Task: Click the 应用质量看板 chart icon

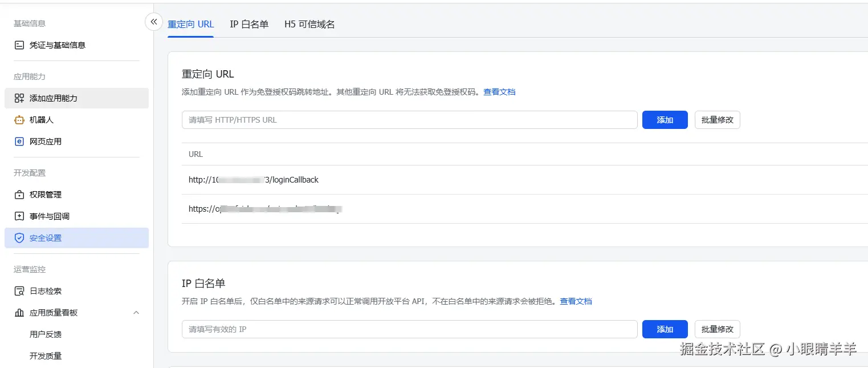Action: (x=19, y=313)
